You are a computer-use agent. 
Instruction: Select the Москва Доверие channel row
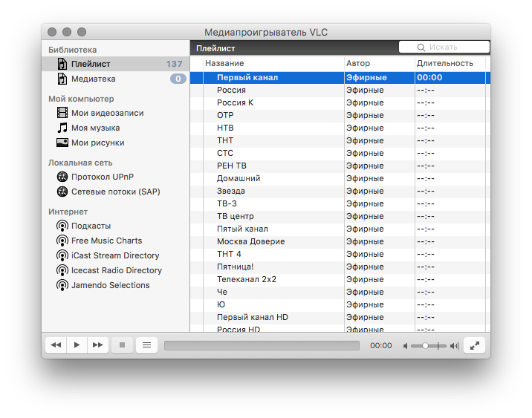pyautogui.click(x=340, y=242)
